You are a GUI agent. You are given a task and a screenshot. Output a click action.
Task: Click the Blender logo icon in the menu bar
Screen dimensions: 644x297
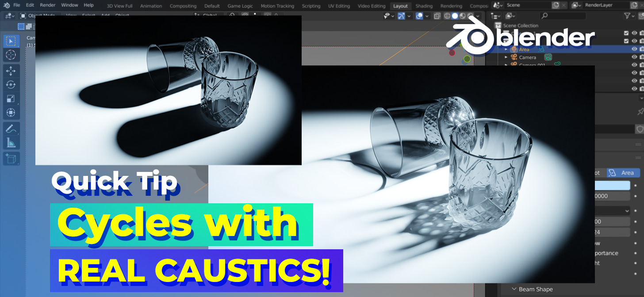pos(6,5)
